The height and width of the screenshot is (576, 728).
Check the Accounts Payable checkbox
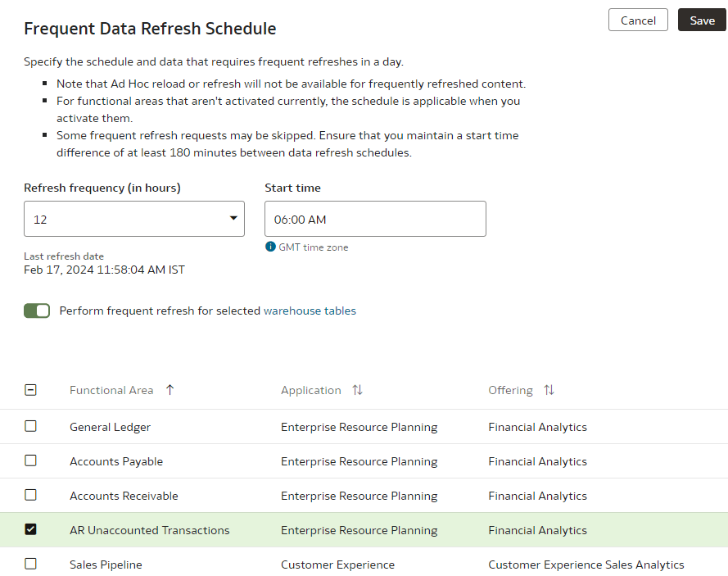click(30, 460)
